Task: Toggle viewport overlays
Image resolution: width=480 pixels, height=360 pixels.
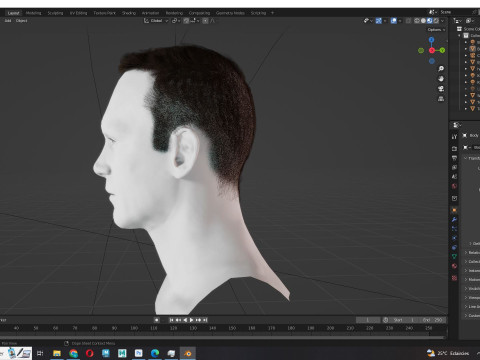Action: pyautogui.click(x=394, y=21)
